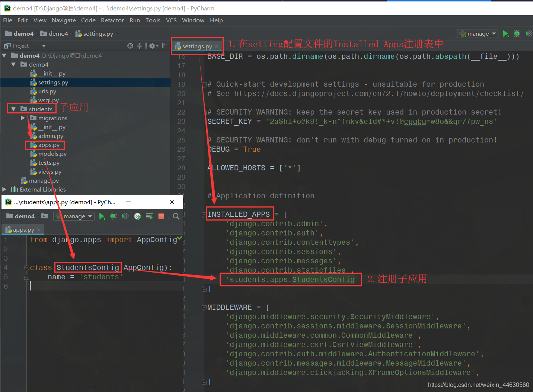This screenshot has height=392, width=533.
Task: Collapse demo4 project root in tree
Action: [4, 55]
